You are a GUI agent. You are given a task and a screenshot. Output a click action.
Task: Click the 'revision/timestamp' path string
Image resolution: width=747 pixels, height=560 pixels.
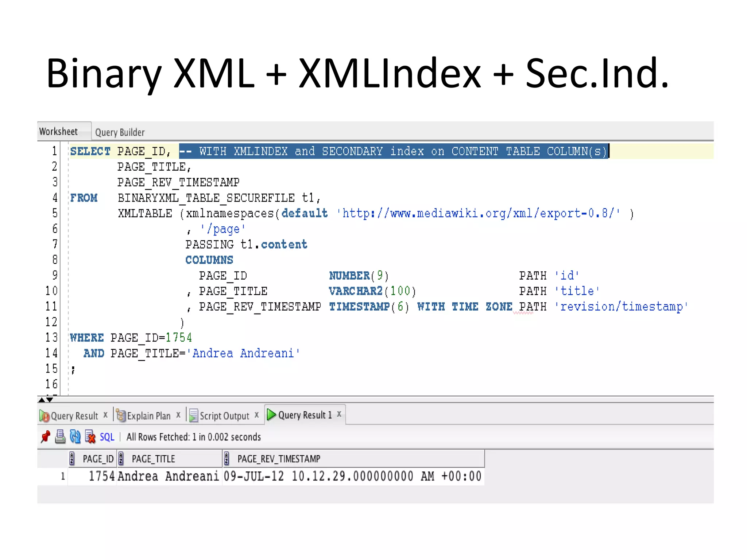pos(621,307)
